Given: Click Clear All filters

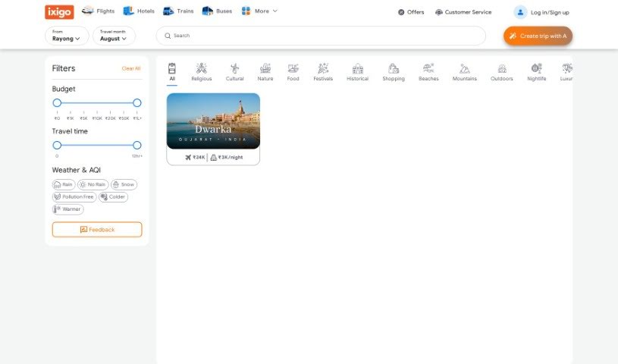Looking at the screenshot, I should coord(131,68).
